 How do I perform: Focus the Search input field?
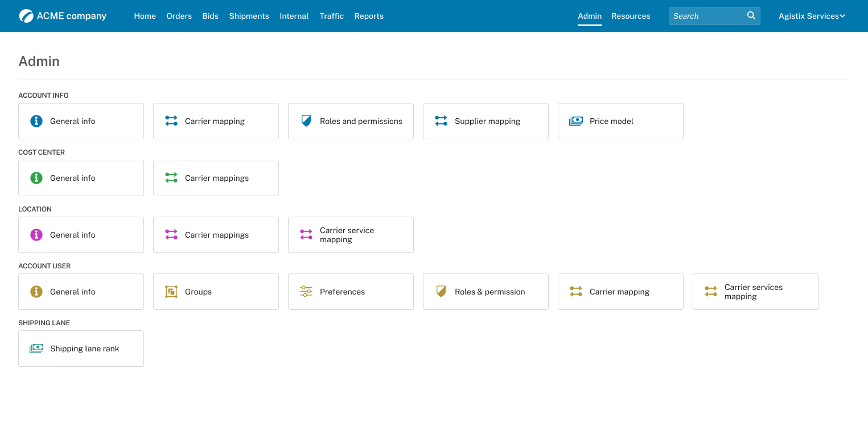(707, 16)
